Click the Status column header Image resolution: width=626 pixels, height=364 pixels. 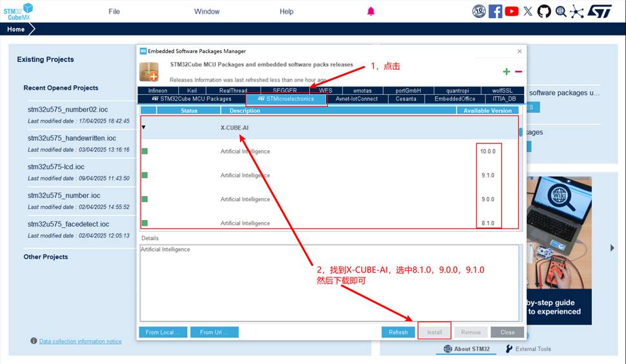pyautogui.click(x=189, y=110)
